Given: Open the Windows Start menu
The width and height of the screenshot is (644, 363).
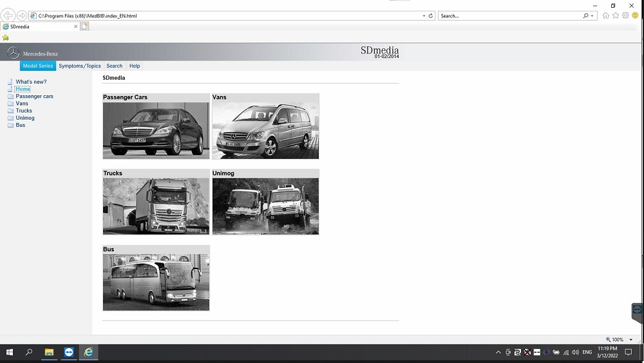Looking at the screenshot, I should 10,352.
